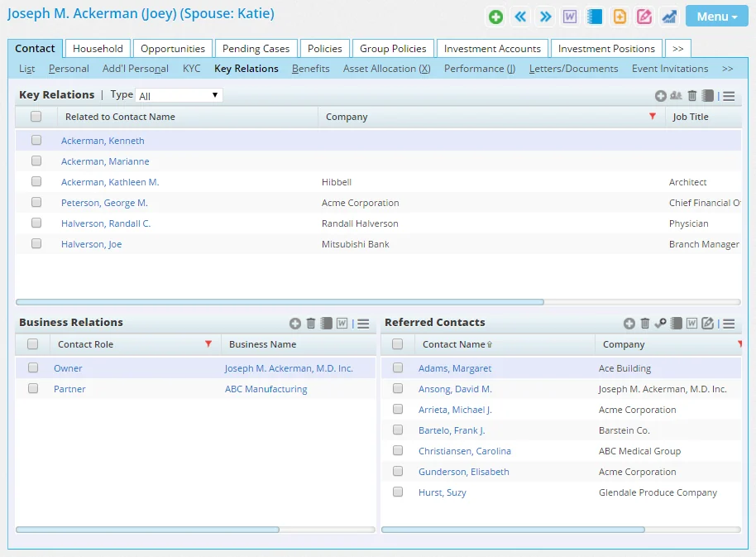Add a new business relation with plus icon
The image size is (756, 557).
(x=295, y=324)
